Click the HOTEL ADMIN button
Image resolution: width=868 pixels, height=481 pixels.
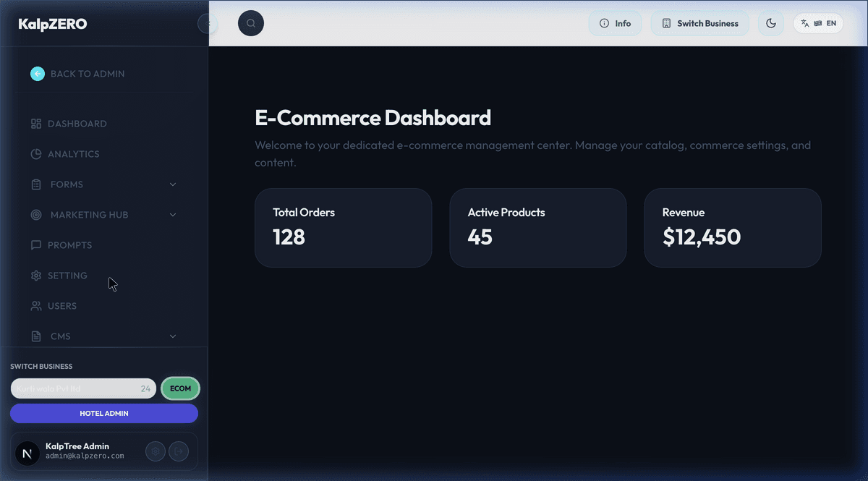pos(104,414)
